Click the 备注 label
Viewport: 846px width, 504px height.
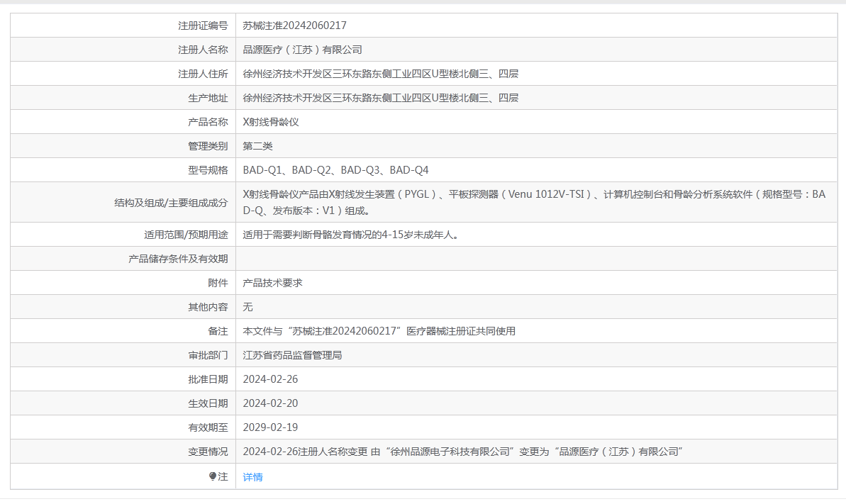coord(218,331)
